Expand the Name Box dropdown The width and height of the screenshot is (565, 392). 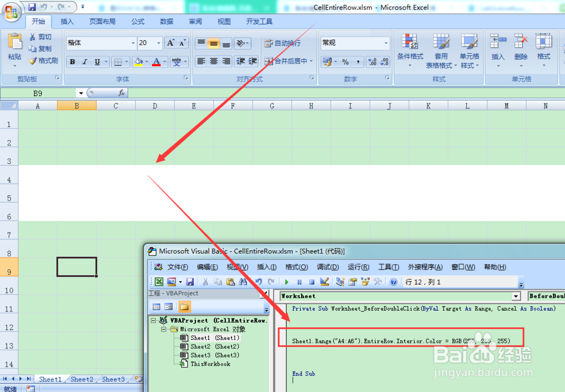point(81,93)
